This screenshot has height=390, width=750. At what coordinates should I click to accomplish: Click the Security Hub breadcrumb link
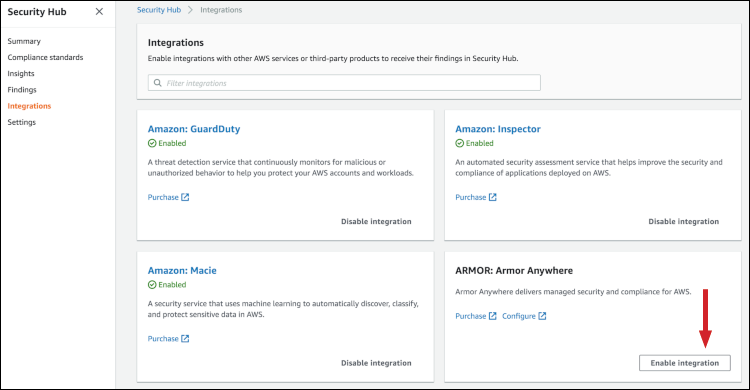[159, 10]
